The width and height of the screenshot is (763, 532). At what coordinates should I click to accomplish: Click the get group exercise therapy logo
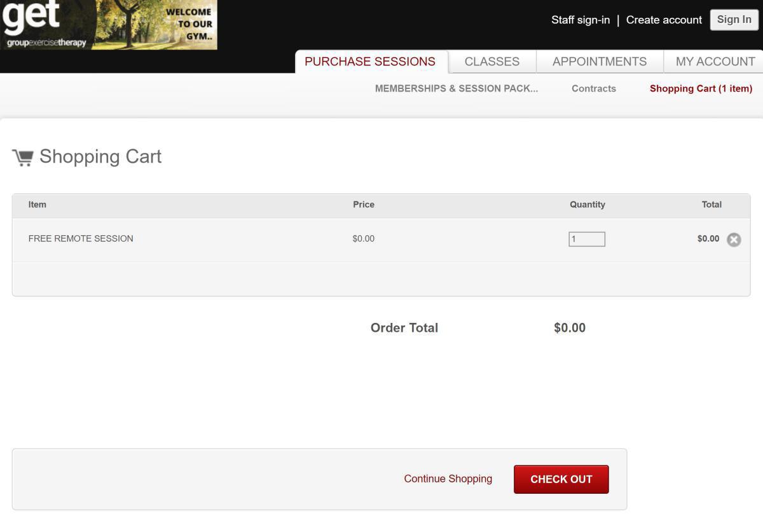point(45,24)
